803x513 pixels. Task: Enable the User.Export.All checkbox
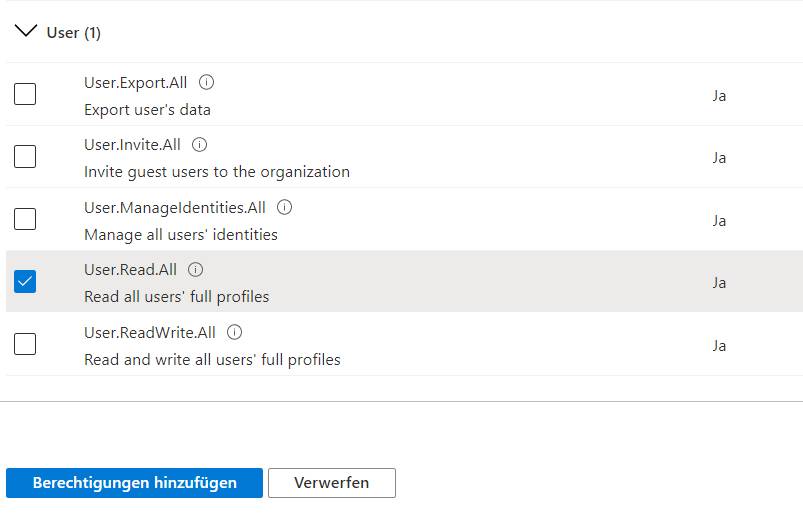[25, 94]
